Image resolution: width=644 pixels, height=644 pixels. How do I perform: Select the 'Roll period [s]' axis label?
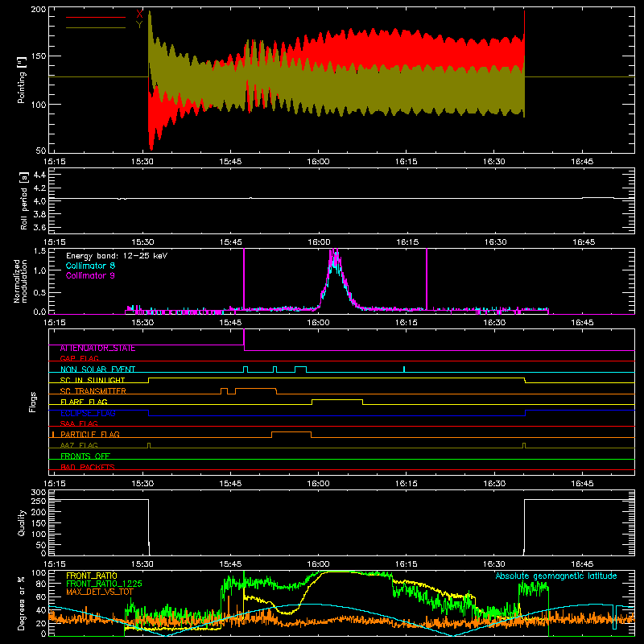(24, 200)
